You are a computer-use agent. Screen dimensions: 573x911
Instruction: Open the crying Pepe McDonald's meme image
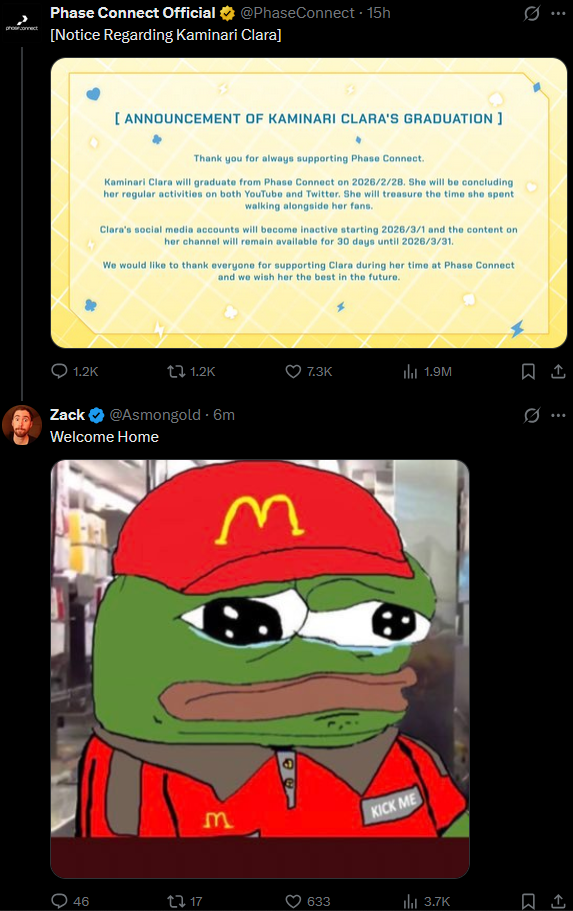pyautogui.click(x=260, y=669)
